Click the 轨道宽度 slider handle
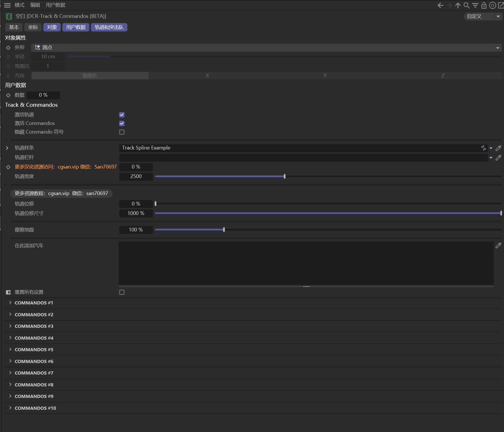504x432 pixels. (x=284, y=176)
